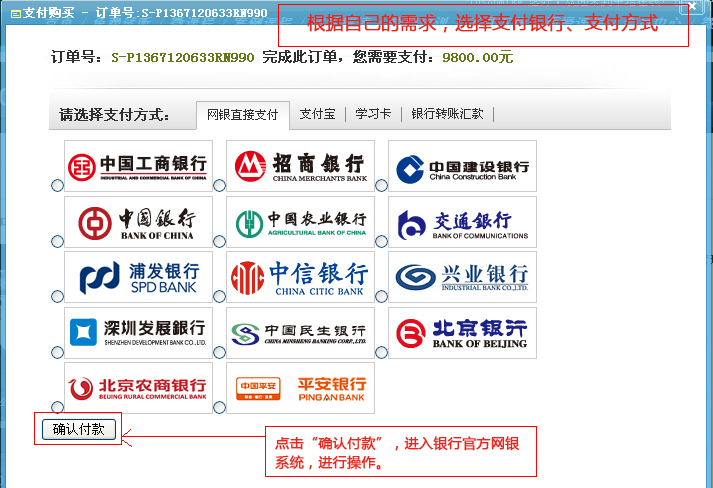Click the 兴业银行 Industrial Bank logo
This screenshot has height=488, width=713.
coord(462,277)
